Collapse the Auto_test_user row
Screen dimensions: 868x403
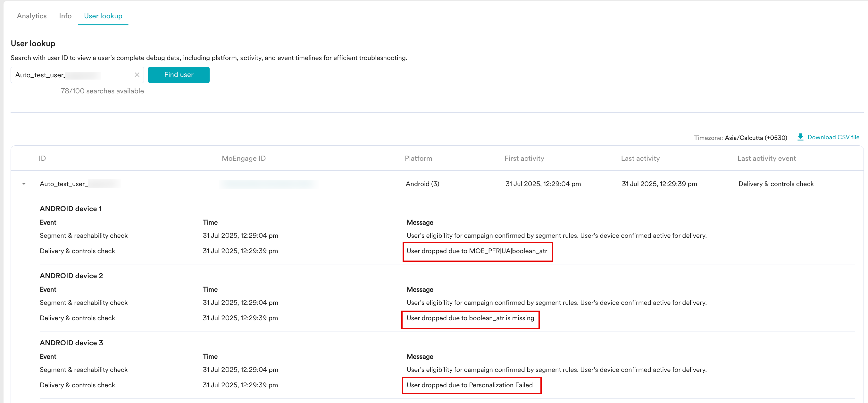[x=24, y=184]
